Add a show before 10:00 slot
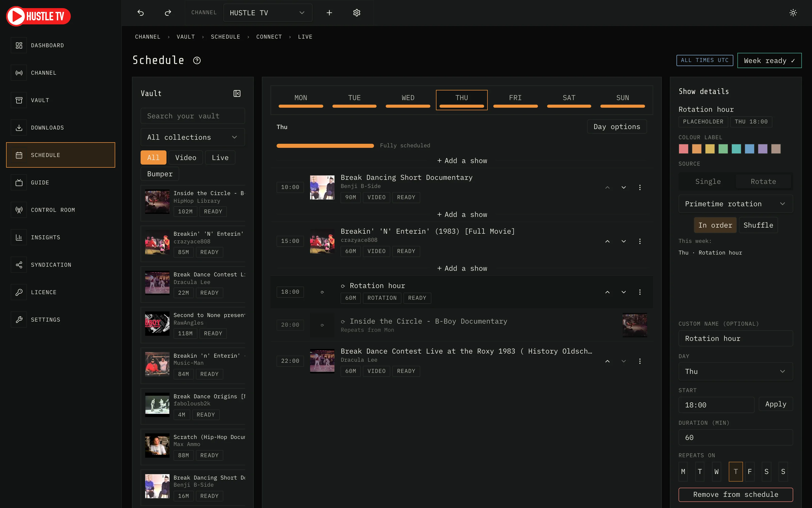 (462, 161)
